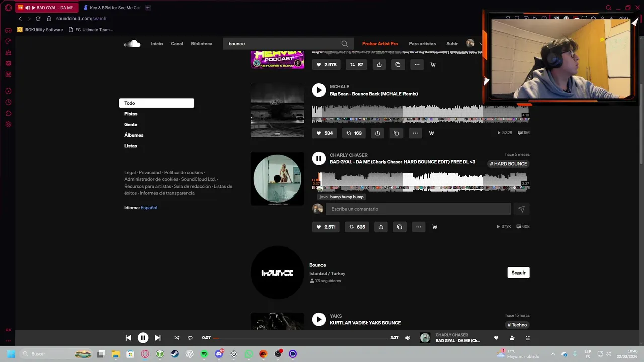
Task: Follow the artist in the player bar
Action: point(512,338)
